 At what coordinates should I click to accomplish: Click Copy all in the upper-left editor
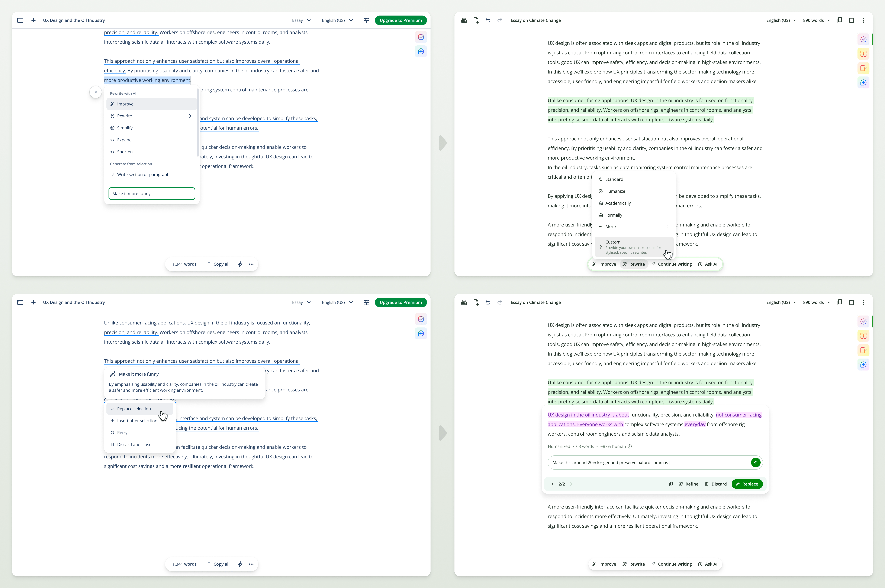(218, 264)
